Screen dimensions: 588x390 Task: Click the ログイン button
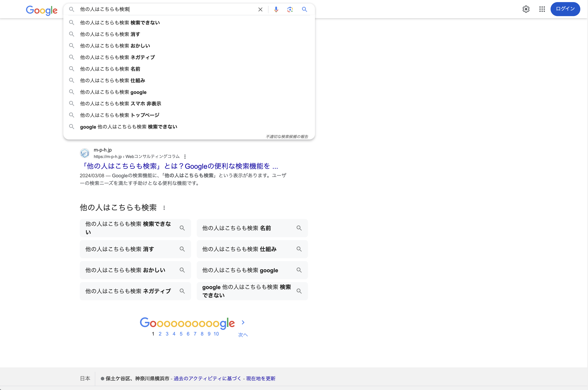tap(565, 9)
